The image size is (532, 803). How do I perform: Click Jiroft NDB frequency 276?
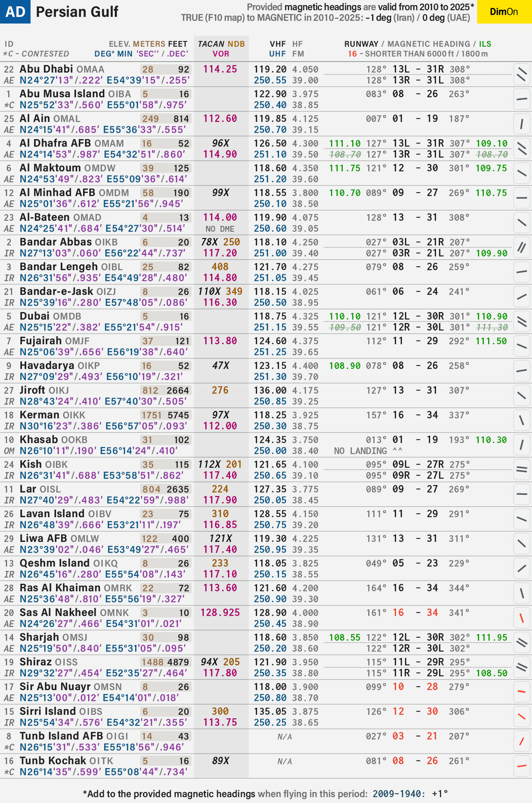click(x=220, y=390)
